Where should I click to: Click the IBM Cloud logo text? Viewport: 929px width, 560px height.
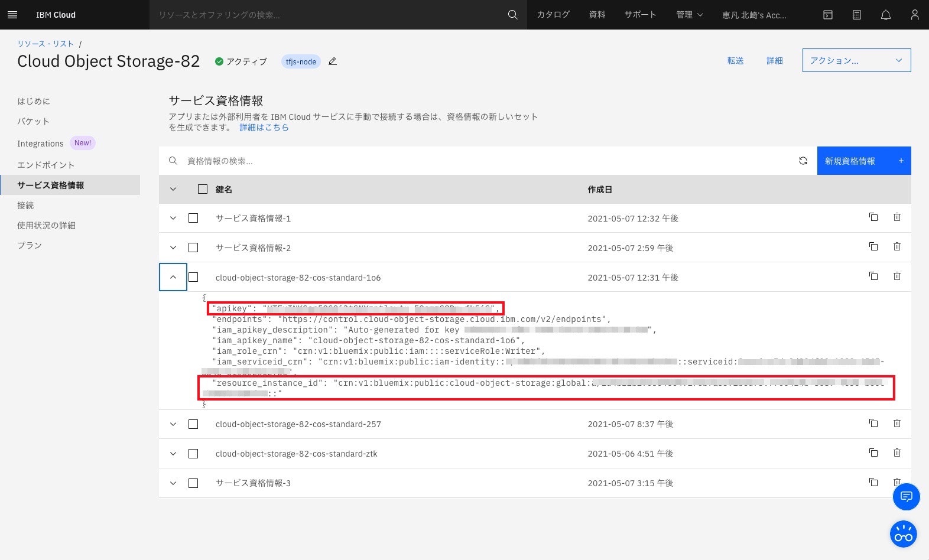click(x=56, y=15)
